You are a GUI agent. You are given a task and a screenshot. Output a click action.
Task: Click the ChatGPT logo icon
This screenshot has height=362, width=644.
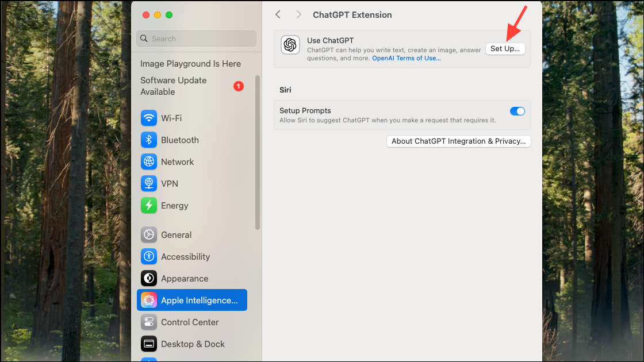point(290,45)
